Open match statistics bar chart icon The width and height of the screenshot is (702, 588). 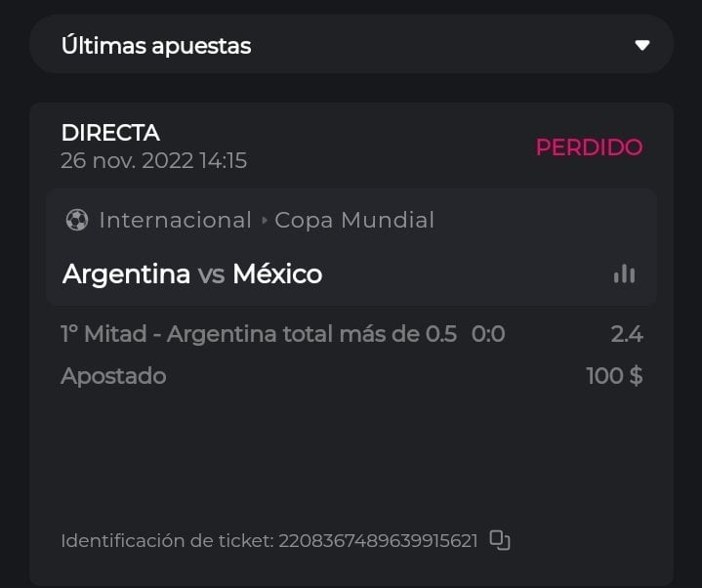tap(624, 274)
